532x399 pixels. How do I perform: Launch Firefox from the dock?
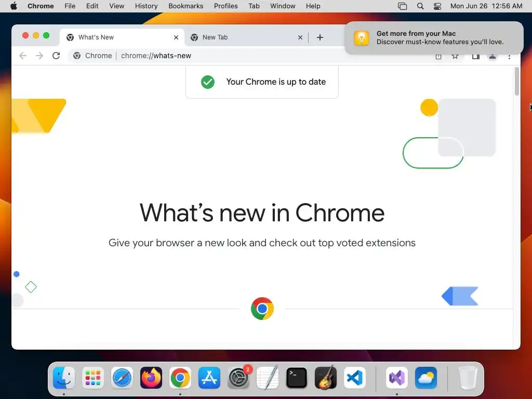[x=151, y=378]
